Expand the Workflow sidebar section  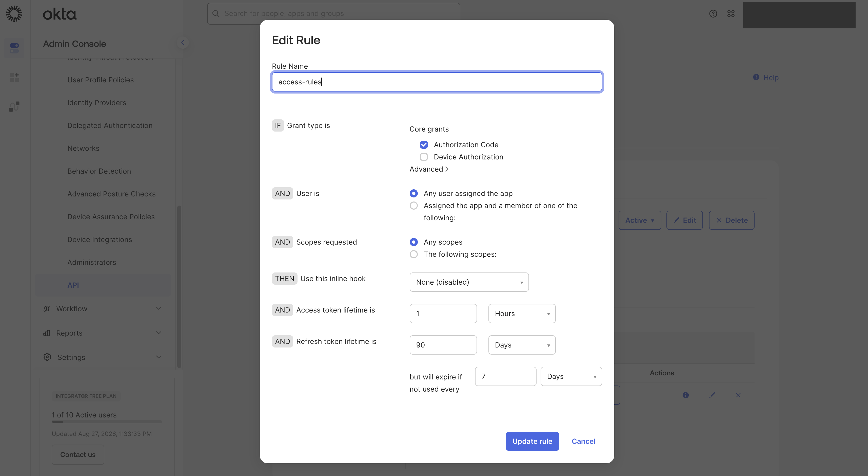pyautogui.click(x=159, y=309)
